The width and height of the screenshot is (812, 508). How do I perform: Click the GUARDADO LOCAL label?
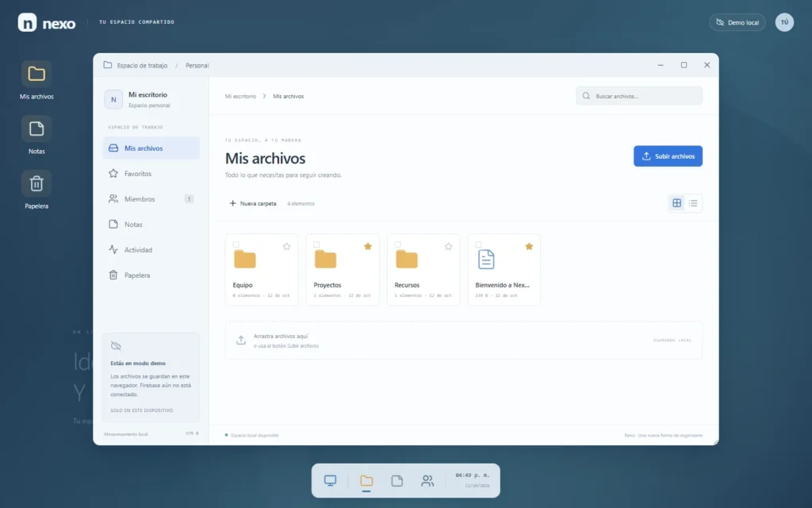tap(672, 341)
